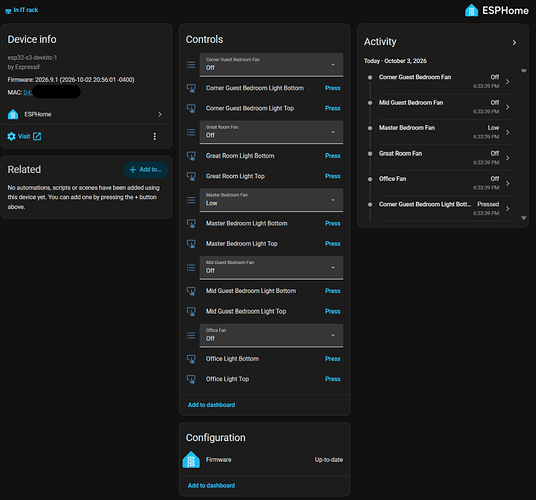Screen dimensions: 536x500
Task: Expand the Activity panel header chevron
Action: click(514, 43)
